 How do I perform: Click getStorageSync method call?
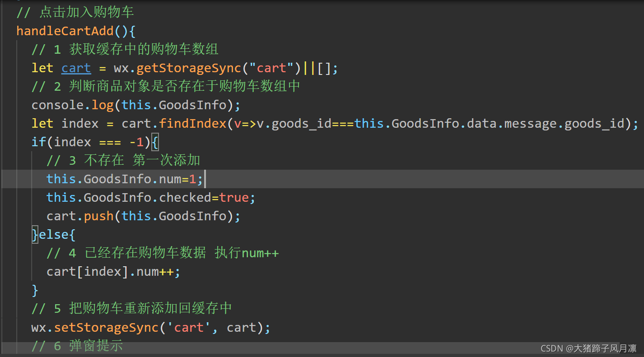pyautogui.click(x=189, y=68)
